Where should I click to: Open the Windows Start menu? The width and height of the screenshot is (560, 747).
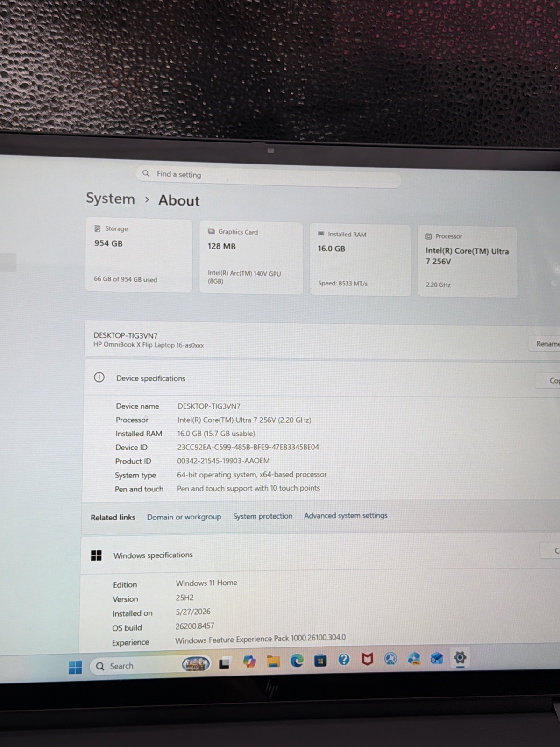click(75, 667)
